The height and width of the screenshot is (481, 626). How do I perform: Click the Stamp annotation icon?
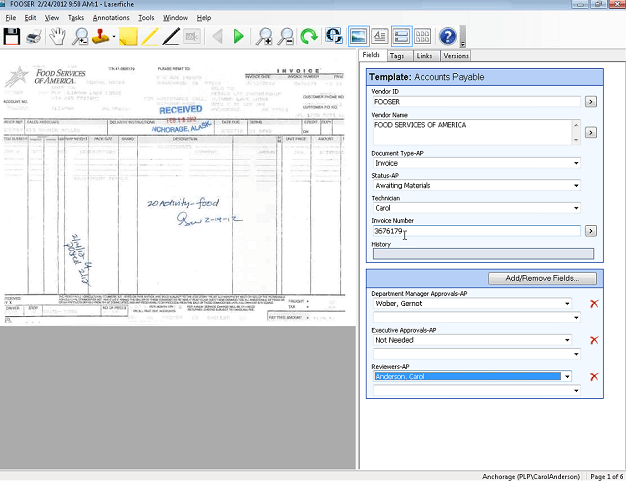(x=101, y=37)
